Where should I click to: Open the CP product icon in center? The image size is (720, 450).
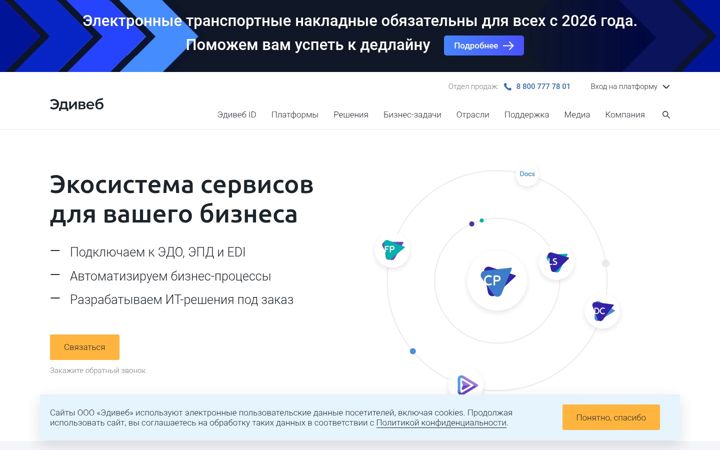pyautogui.click(x=497, y=280)
